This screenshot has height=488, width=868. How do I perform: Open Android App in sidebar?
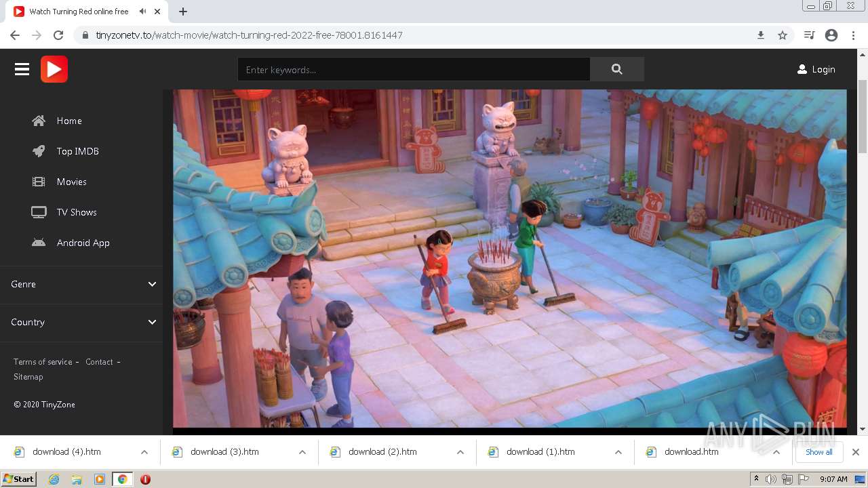(x=83, y=243)
